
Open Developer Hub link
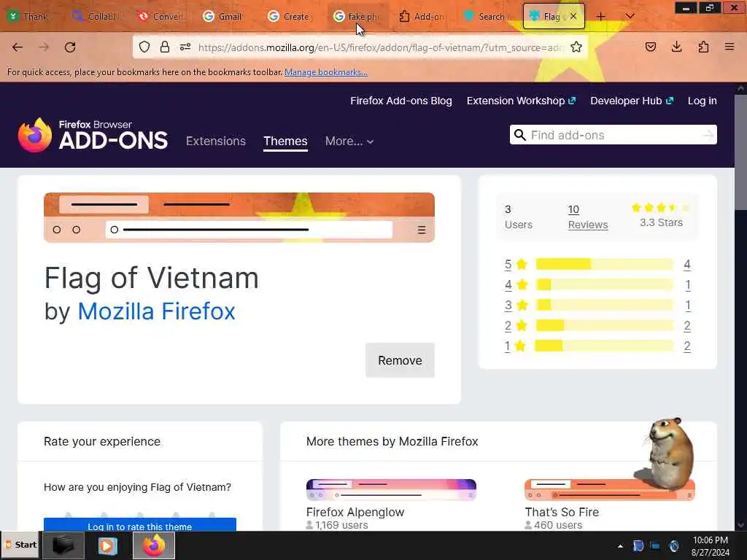632,101
